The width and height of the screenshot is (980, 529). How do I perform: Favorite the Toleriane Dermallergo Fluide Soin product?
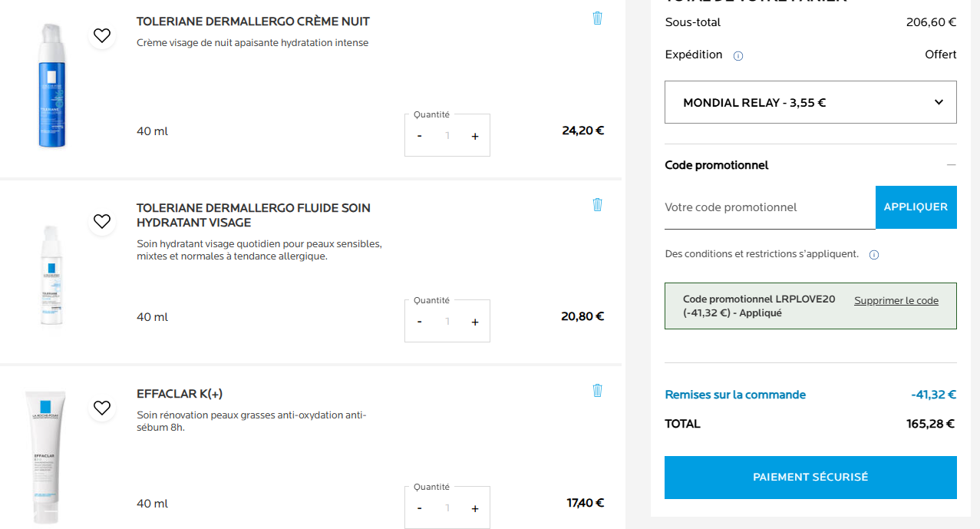click(x=102, y=221)
